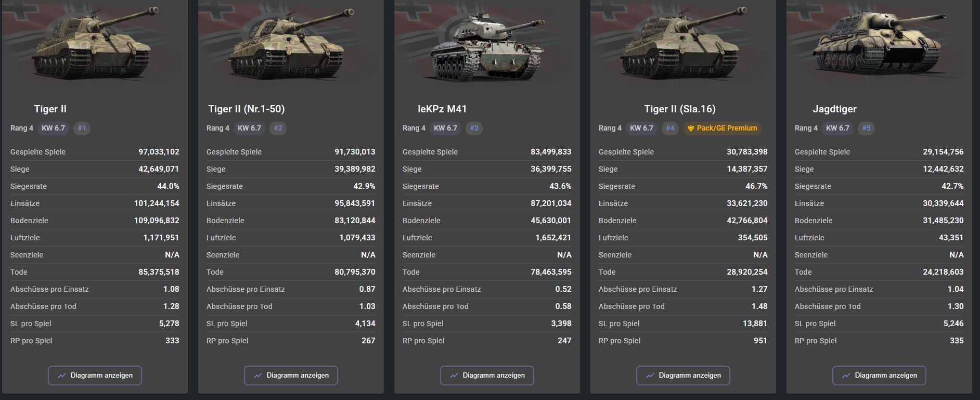The height and width of the screenshot is (400, 980).
Task: Click the chart icon in Jagdtiger's diagram button
Action: click(x=846, y=376)
